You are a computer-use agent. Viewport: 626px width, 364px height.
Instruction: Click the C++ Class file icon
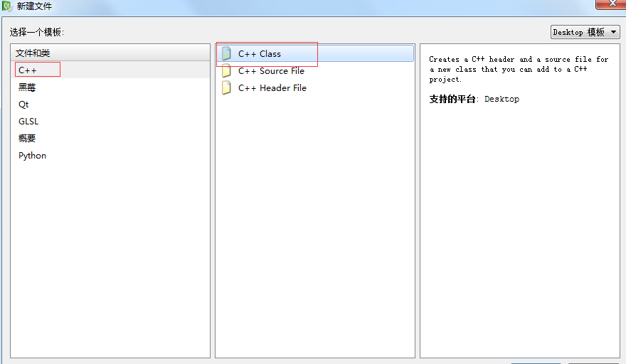(226, 53)
